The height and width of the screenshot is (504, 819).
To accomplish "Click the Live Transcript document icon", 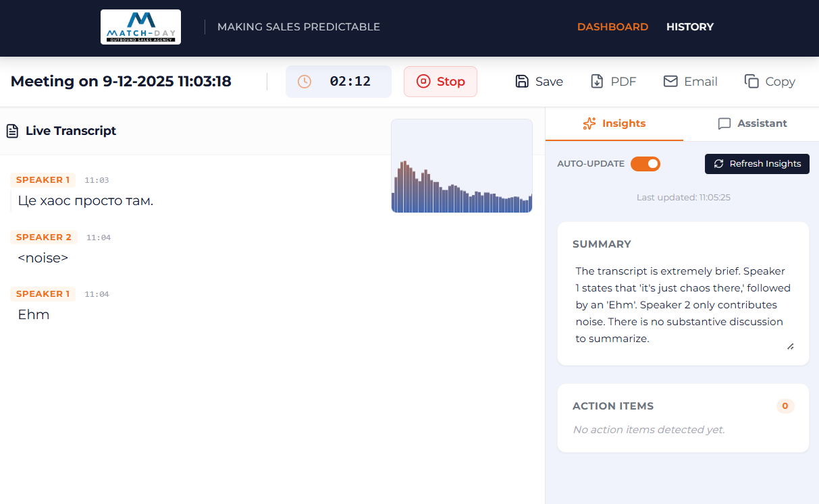I will [x=12, y=131].
